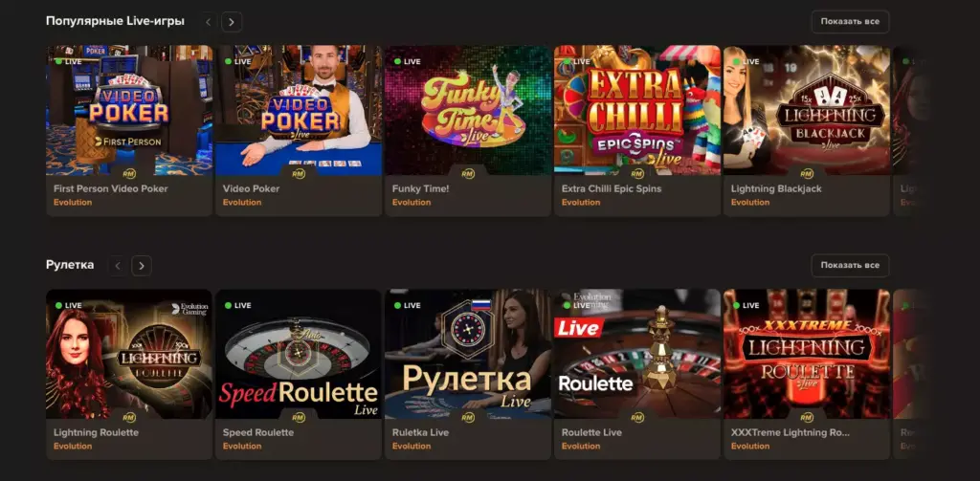This screenshot has width=980, height=481.
Task: Open Ruletka Live game thumbnail
Action: coord(468,354)
